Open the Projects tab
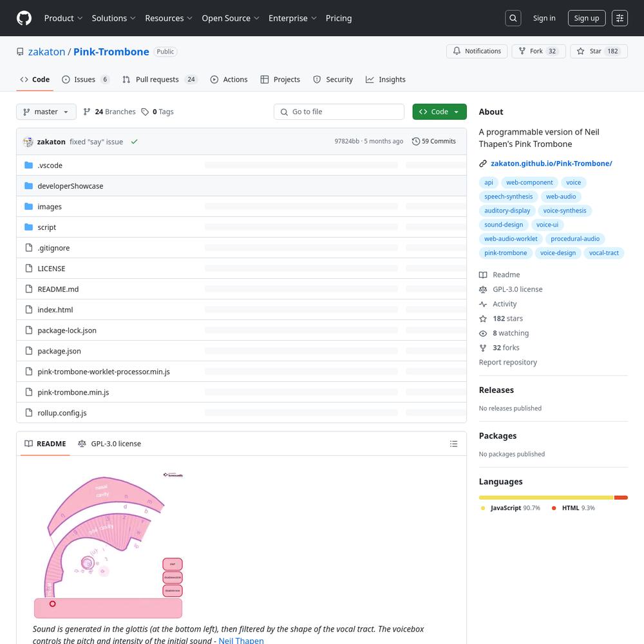The image size is (644, 644). click(x=280, y=80)
